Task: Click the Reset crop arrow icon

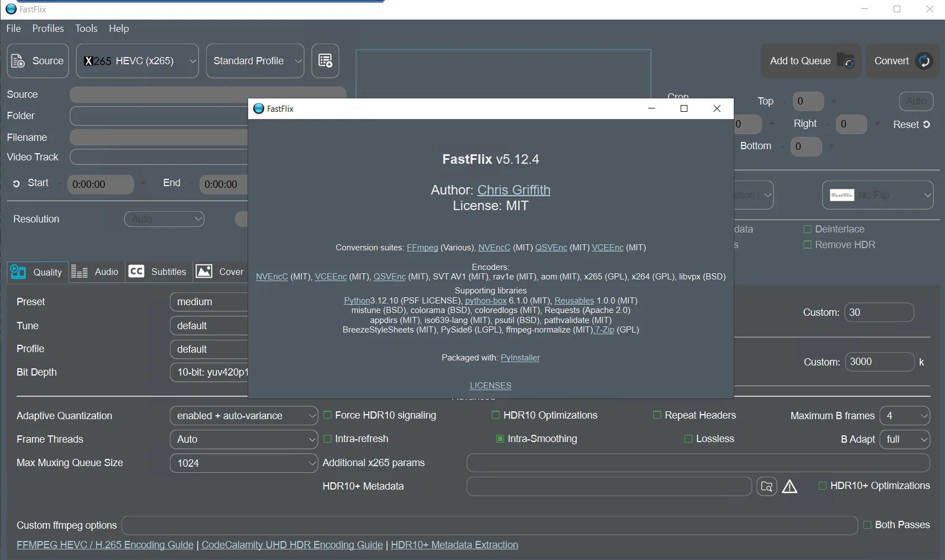Action: [x=927, y=125]
